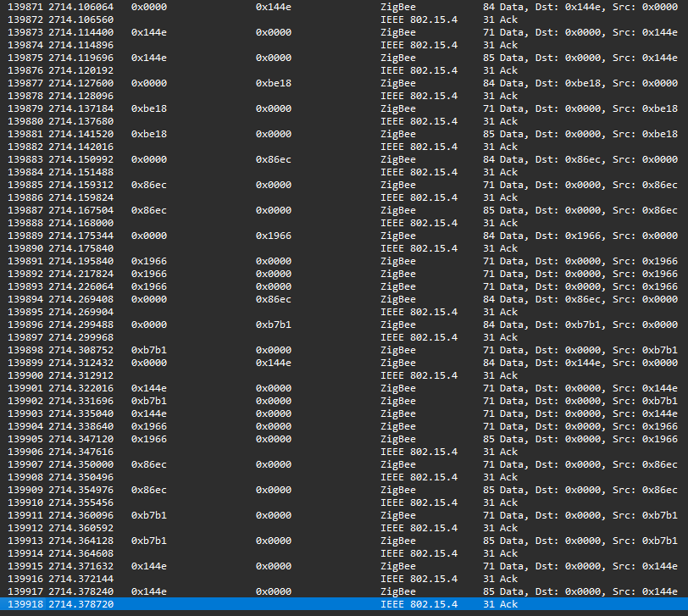
Task: Click destination 0x86ec in packet 139883
Action: coord(274,159)
